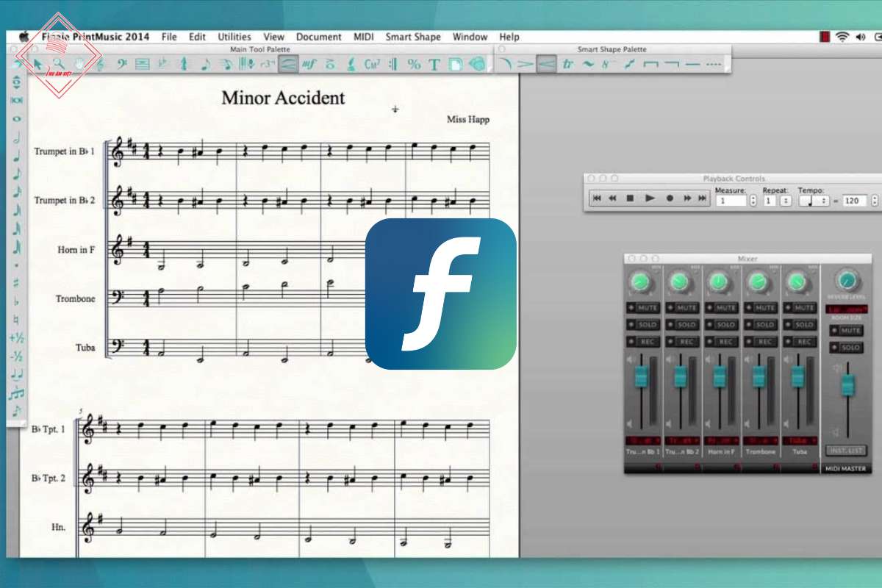Screen dimensions: 882x588
Task: Open the Smart Shape menu
Action: (x=413, y=37)
